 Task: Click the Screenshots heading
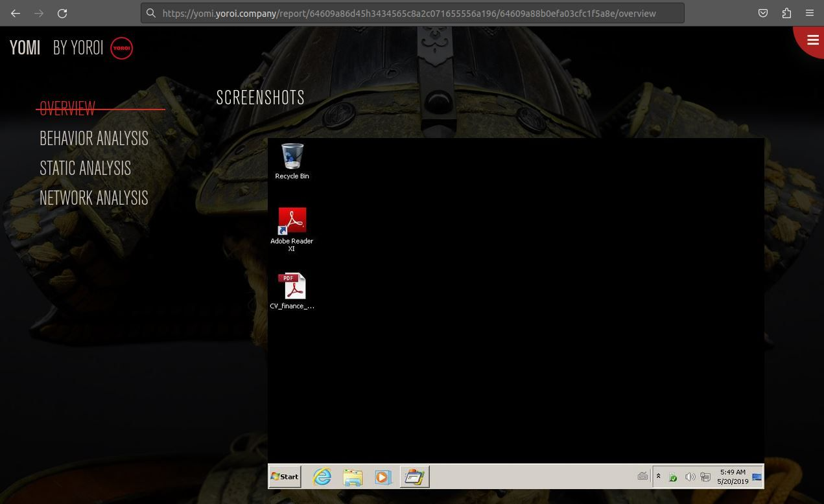click(261, 98)
